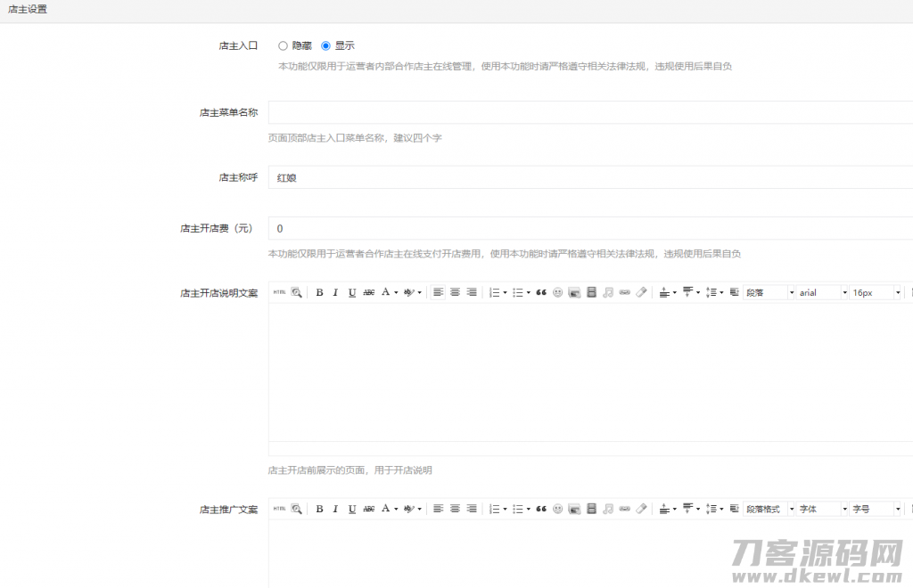Insert an emoji from the editor toolbar
Image resolution: width=913 pixels, height=588 pixels.
(x=557, y=292)
